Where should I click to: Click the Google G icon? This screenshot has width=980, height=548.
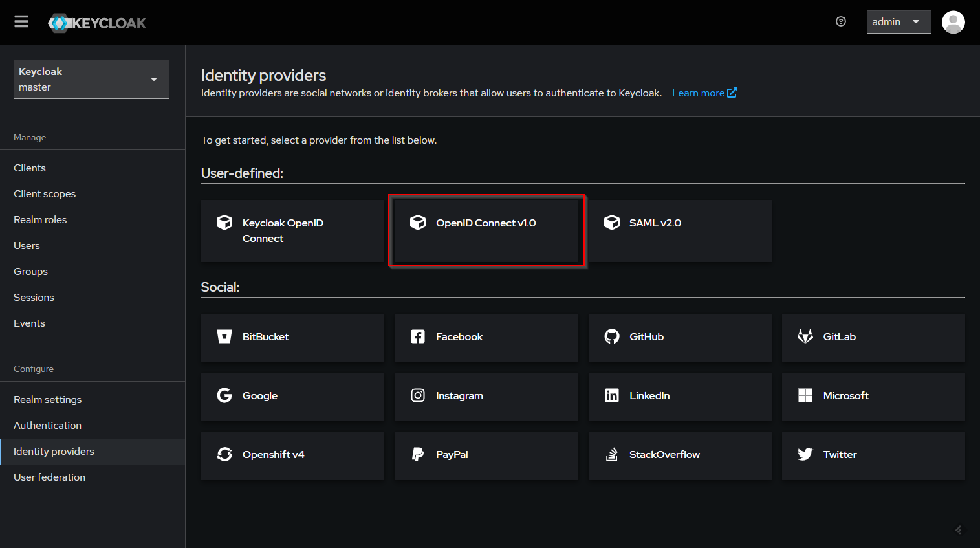[x=224, y=395]
